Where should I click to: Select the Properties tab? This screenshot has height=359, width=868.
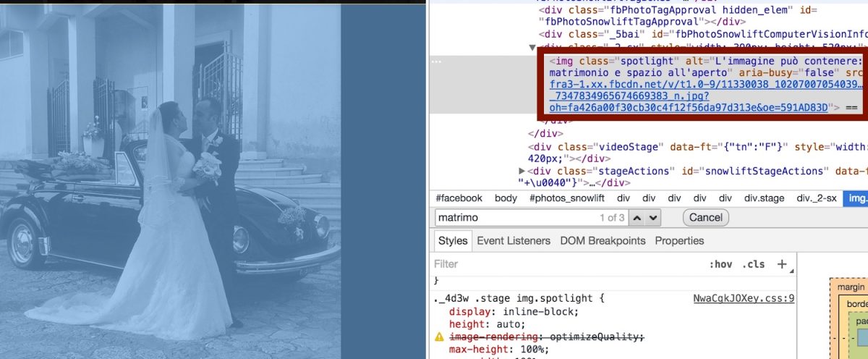click(x=678, y=240)
